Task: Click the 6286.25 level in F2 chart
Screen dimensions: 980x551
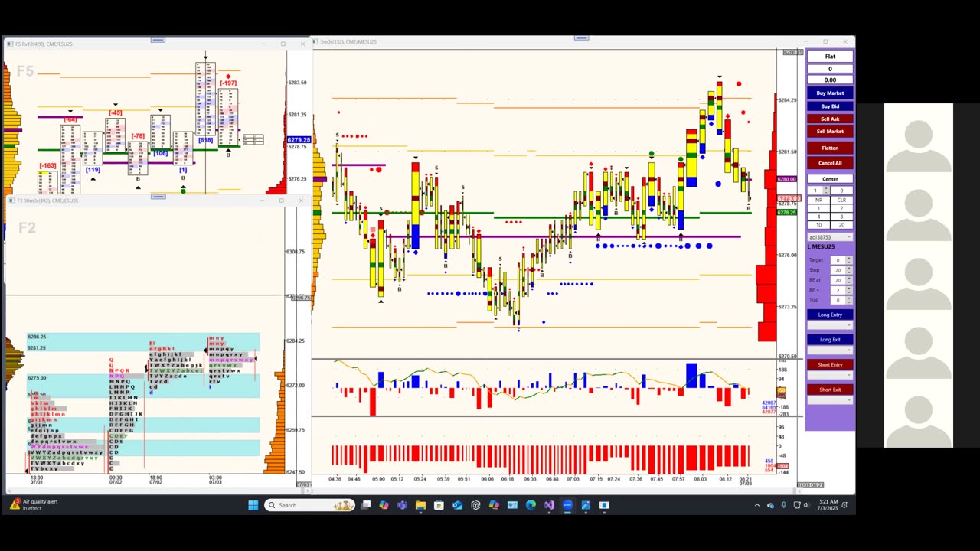Action: pos(37,337)
